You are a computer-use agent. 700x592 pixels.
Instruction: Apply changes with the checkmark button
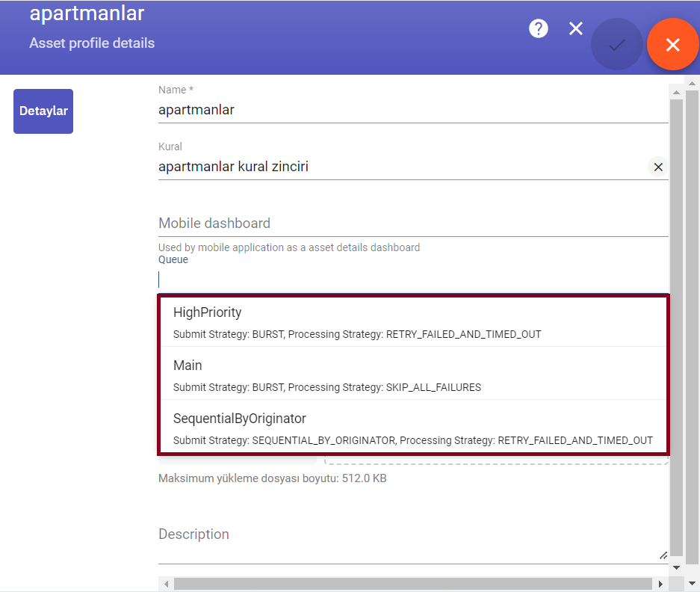click(x=617, y=44)
